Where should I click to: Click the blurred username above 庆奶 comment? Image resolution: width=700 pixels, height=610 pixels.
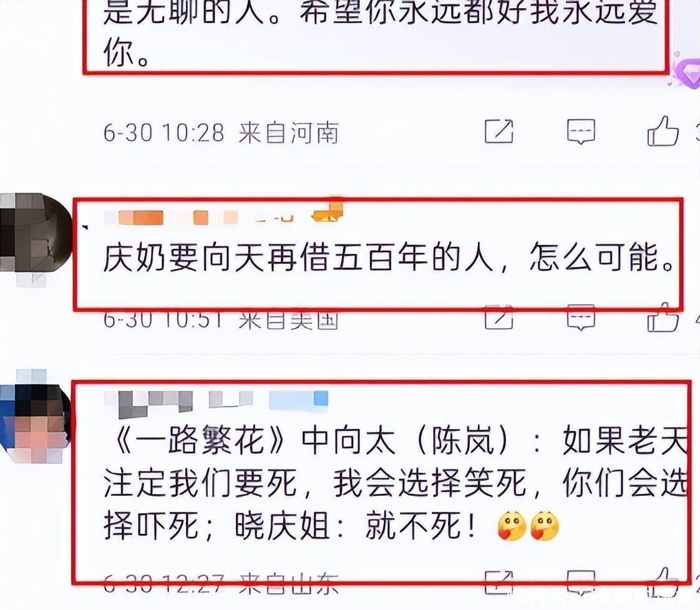pos(199,217)
